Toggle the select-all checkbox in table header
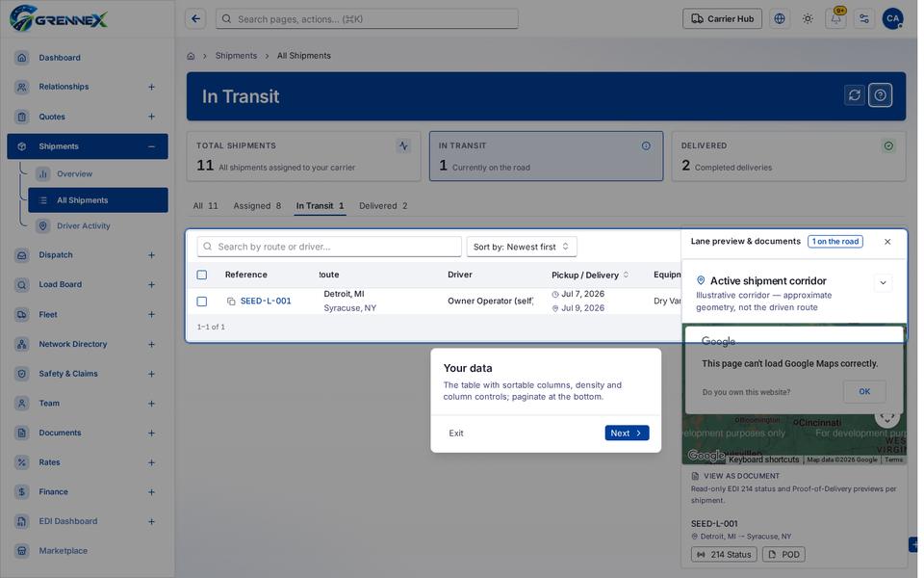Image resolution: width=924 pixels, height=578 pixels. pos(201,275)
